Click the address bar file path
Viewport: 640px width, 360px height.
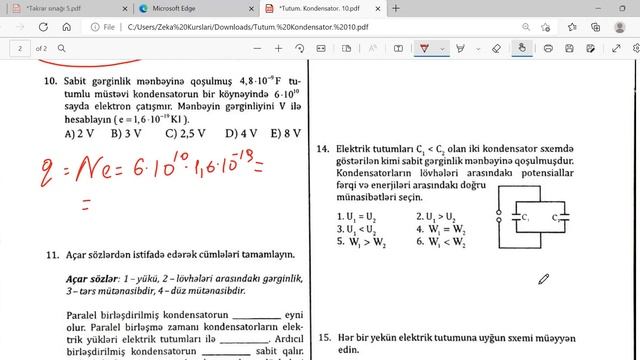point(248,27)
